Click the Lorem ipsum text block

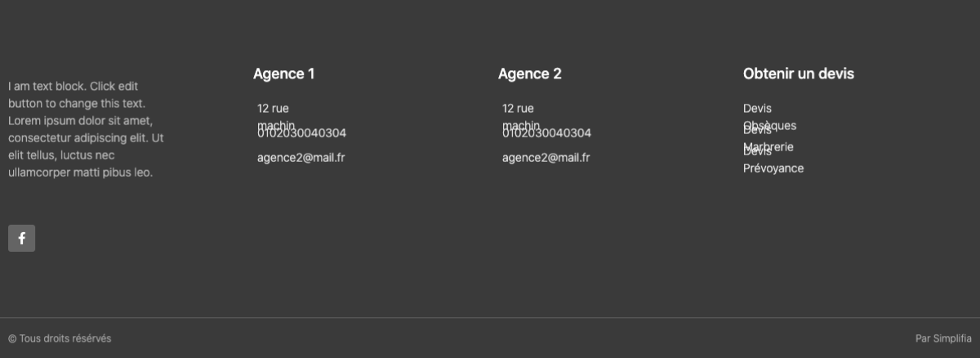[86, 129]
